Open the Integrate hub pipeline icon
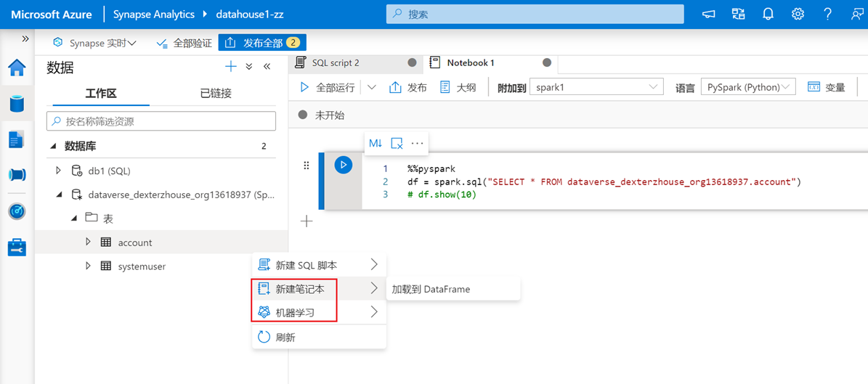The image size is (868, 384). coord(17,175)
